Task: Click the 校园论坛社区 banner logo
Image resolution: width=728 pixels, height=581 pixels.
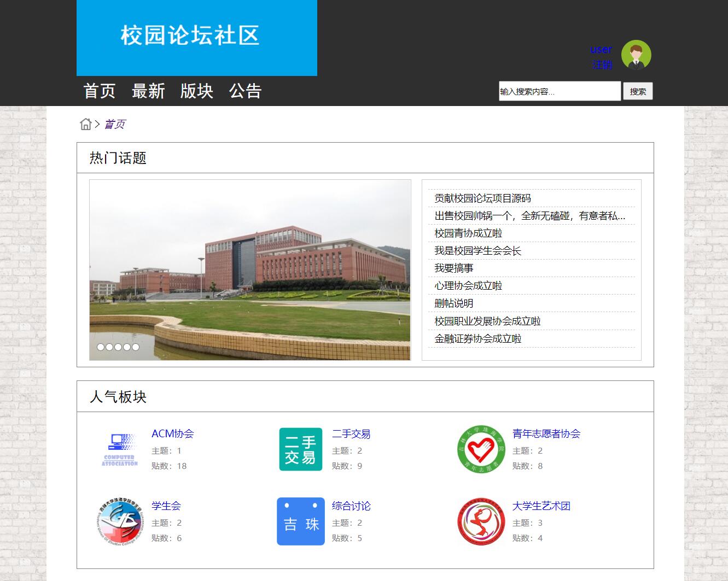Action: 190,36
